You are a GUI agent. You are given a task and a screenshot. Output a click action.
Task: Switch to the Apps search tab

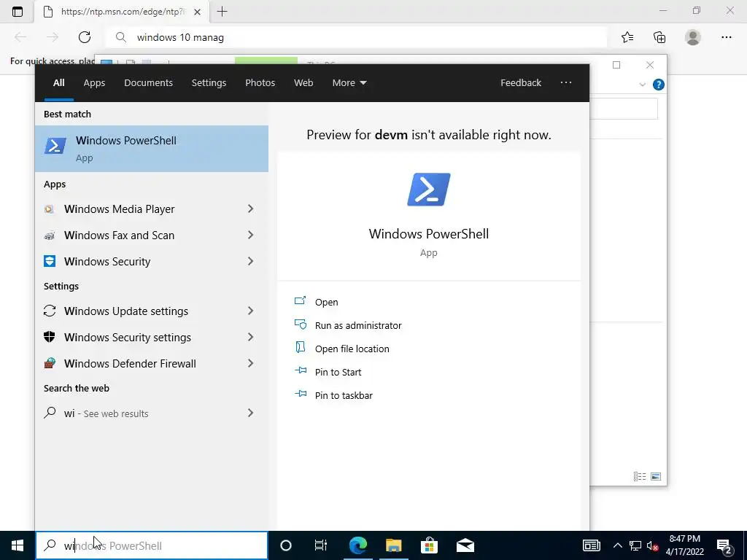tap(94, 83)
